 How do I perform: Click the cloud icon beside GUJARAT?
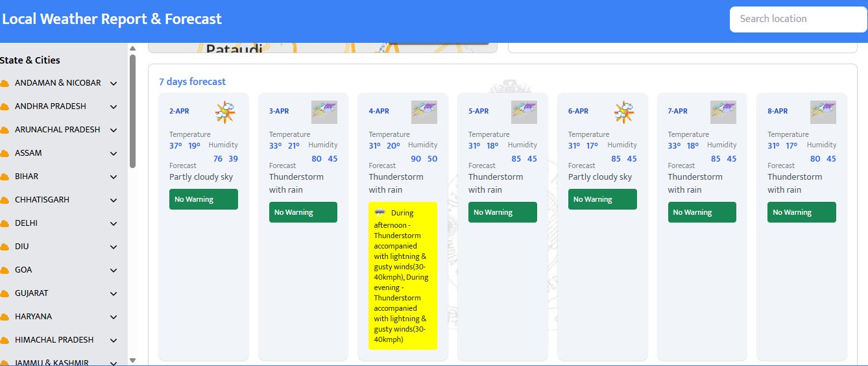click(5, 294)
